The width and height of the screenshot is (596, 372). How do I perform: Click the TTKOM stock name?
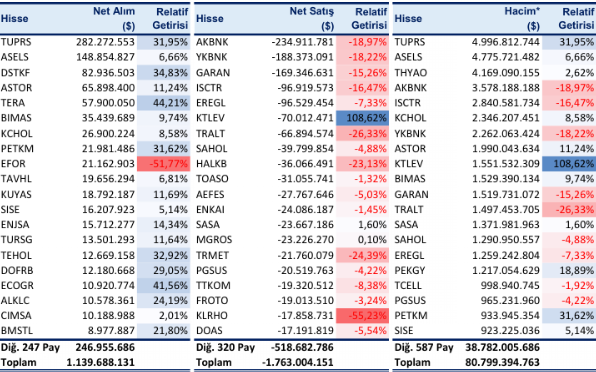pyautogui.click(x=213, y=285)
